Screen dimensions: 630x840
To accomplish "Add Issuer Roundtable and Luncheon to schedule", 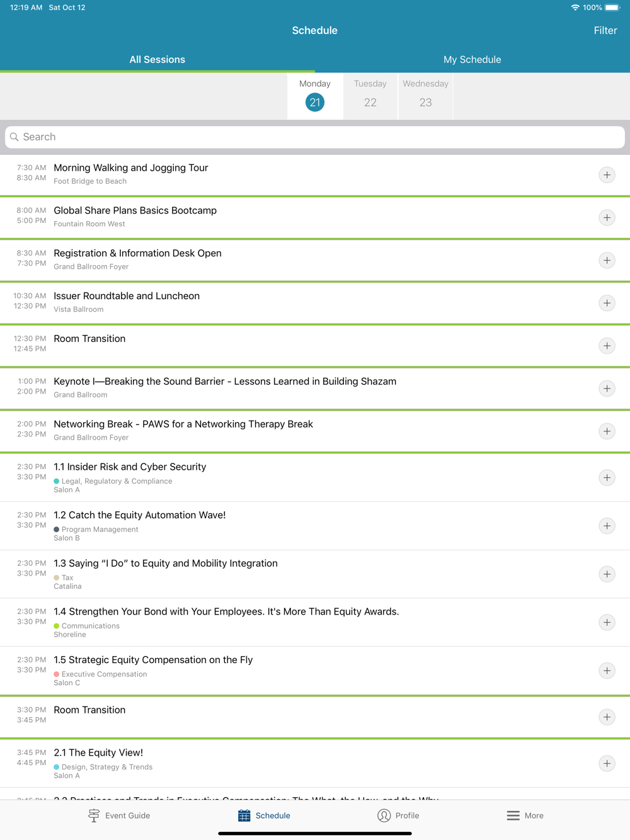I will coord(607,304).
